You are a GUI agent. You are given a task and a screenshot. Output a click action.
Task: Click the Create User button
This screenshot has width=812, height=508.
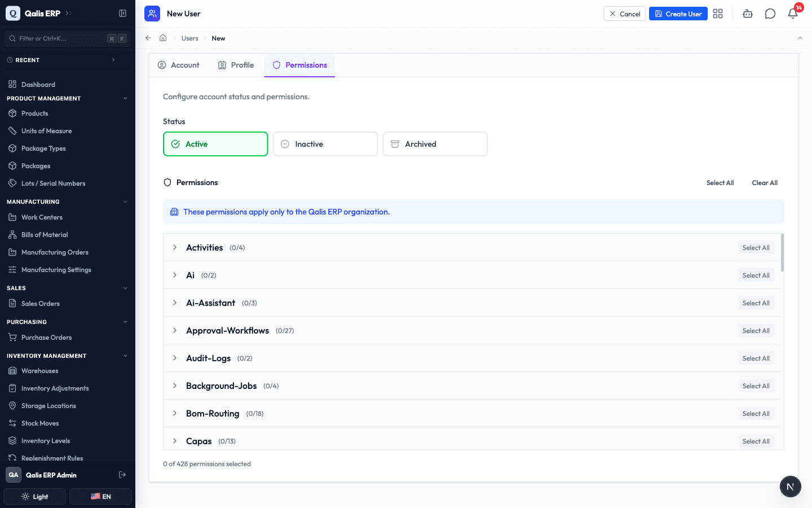678,14
